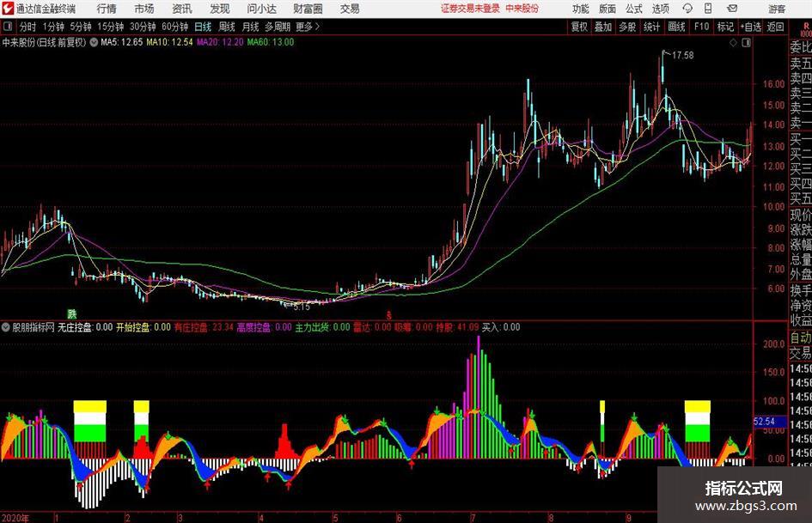
Task: Open the mobile phone icon in title bar
Action: tap(708, 9)
